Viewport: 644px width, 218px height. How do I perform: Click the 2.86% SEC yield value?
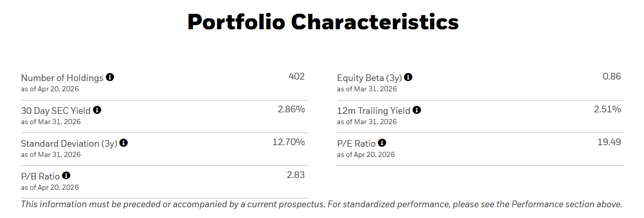click(x=291, y=109)
